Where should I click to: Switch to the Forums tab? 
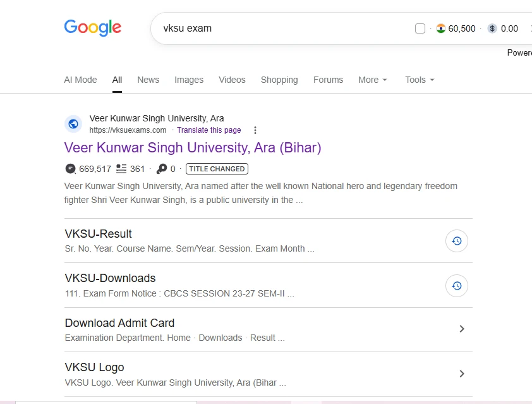[328, 80]
